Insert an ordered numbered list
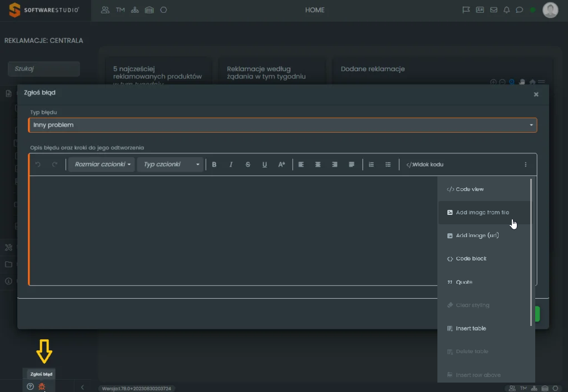 click(x=371, y=164)
